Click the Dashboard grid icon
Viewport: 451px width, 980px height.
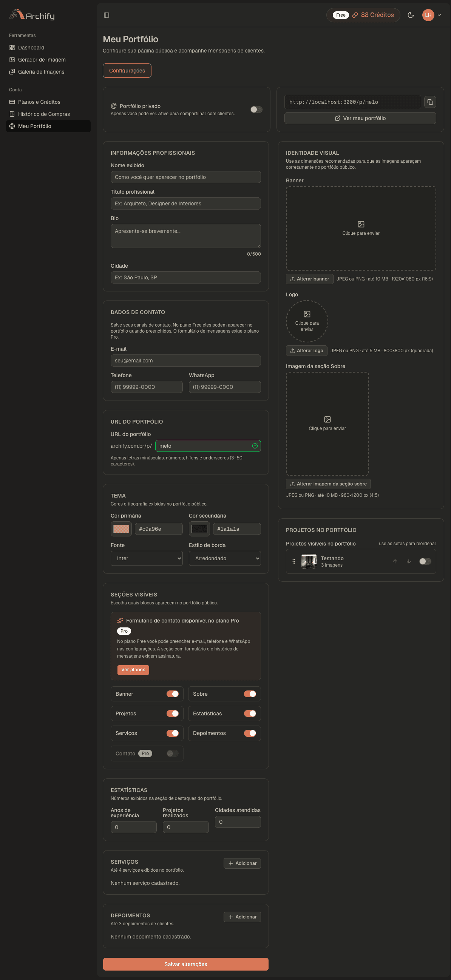point(12,48)
